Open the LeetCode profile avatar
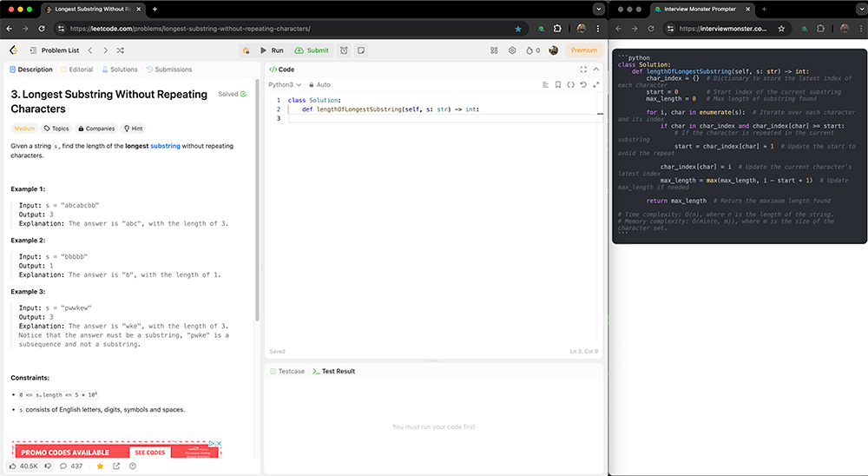Viewport: 868px width, 476px height. click(x=553, y=50)
